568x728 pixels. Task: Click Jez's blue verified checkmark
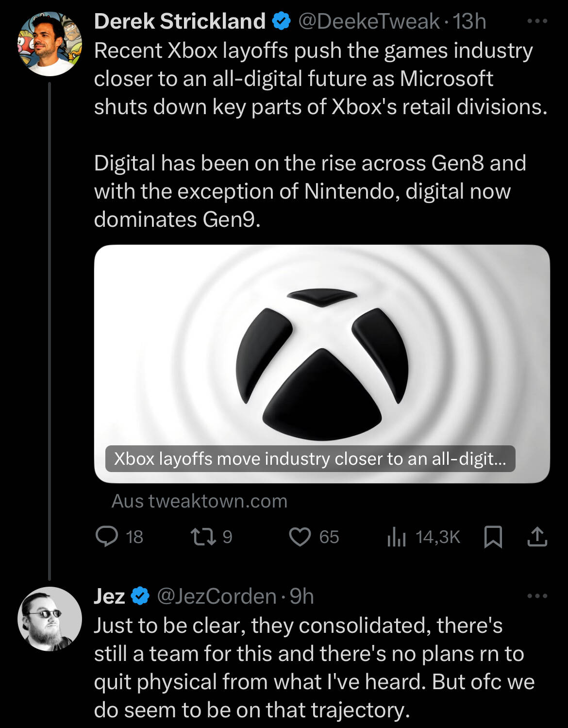pyautogui.click(x=140, y=596)
